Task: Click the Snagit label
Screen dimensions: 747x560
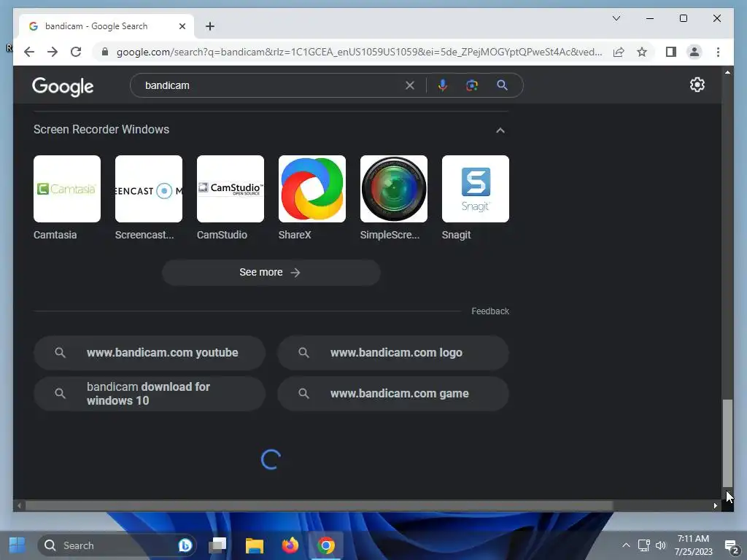Action: pos(457,235)
